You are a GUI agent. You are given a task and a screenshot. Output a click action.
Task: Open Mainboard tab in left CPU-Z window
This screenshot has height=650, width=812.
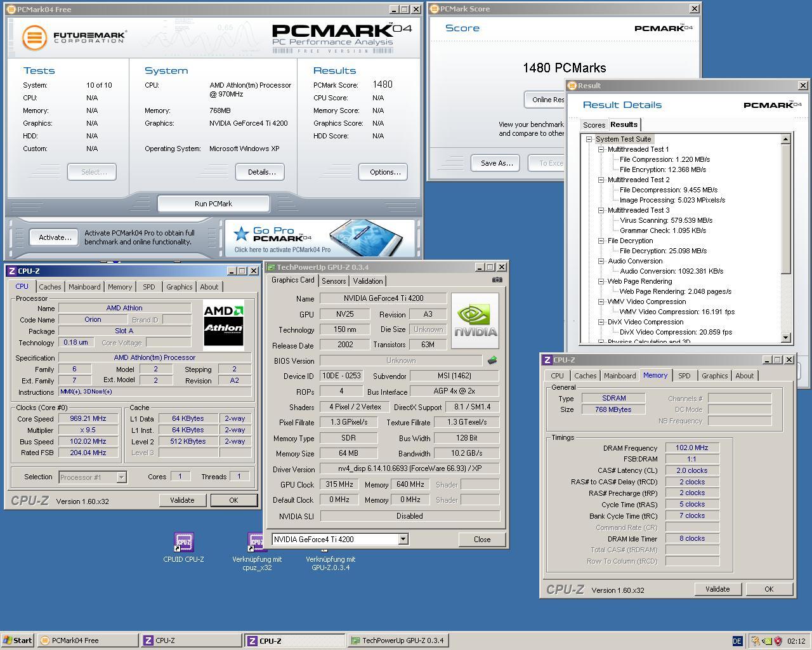(x=84, y=287)
